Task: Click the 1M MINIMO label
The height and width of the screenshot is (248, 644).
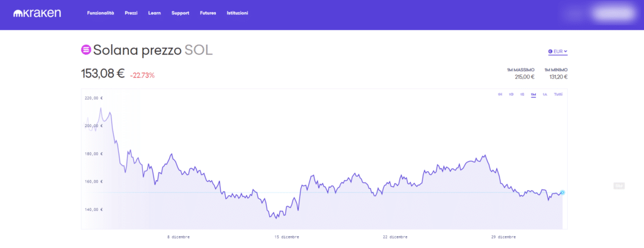Action: [x=556, y=70]
